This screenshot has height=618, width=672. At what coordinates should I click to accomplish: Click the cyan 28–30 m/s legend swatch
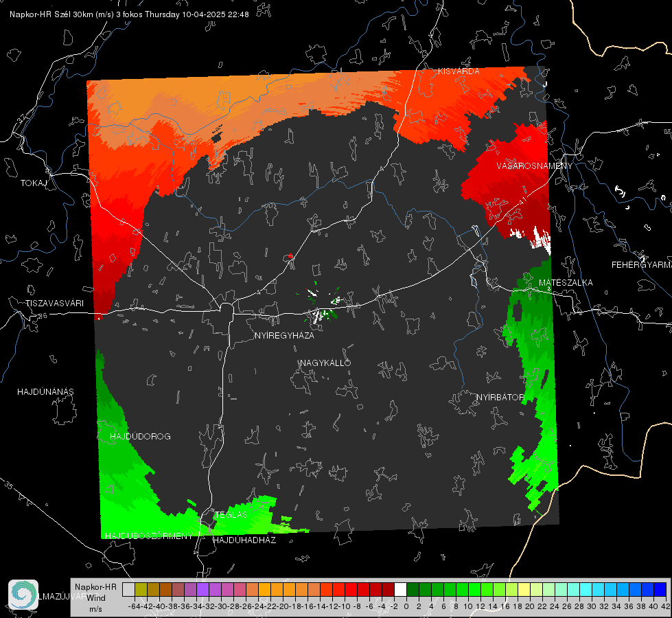tap(586, 589)
